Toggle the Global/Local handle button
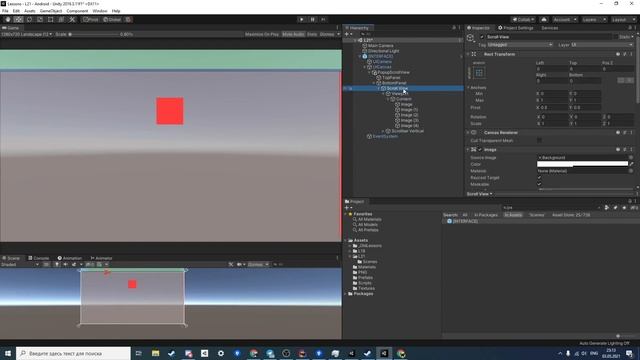The image size is (640, 360). [112, 20]
